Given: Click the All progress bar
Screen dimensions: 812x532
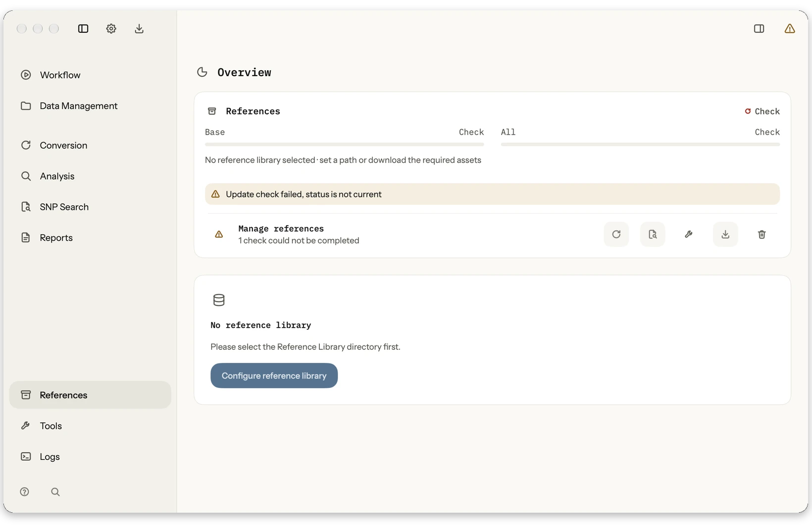Looking at the screenshot, I should coord(640,145).
